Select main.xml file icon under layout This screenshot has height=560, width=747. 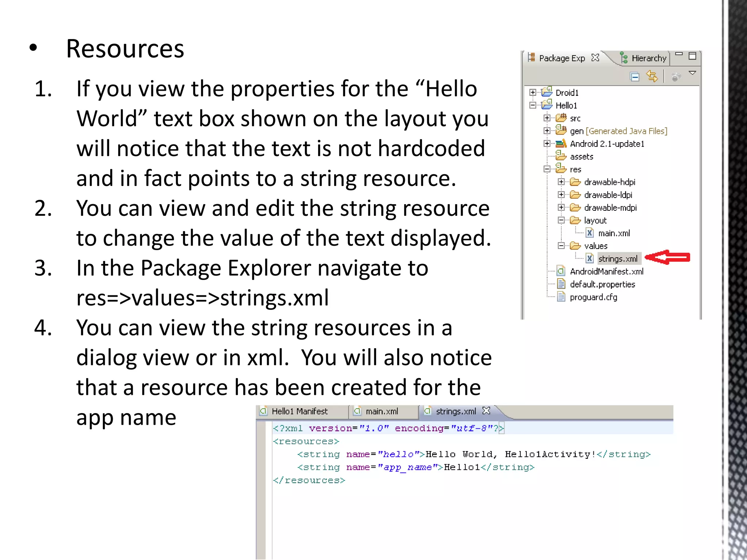pyautogui.click(x=589, y=233)
